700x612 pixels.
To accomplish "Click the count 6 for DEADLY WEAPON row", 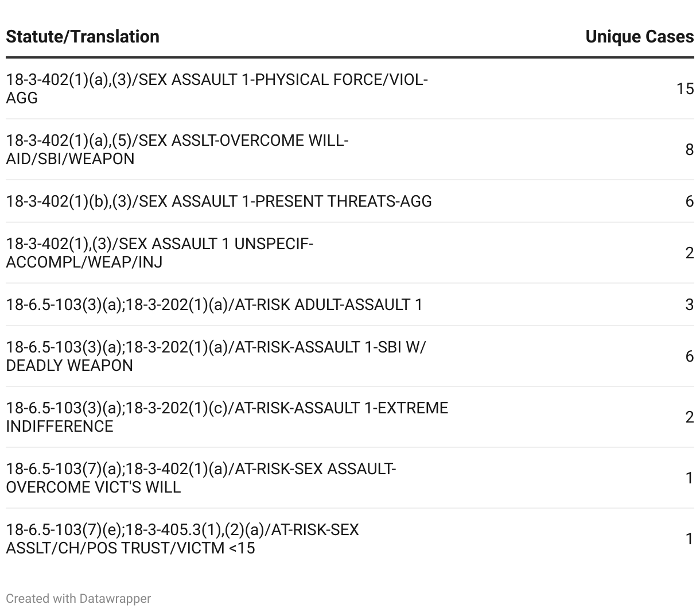I will (689, 357).
